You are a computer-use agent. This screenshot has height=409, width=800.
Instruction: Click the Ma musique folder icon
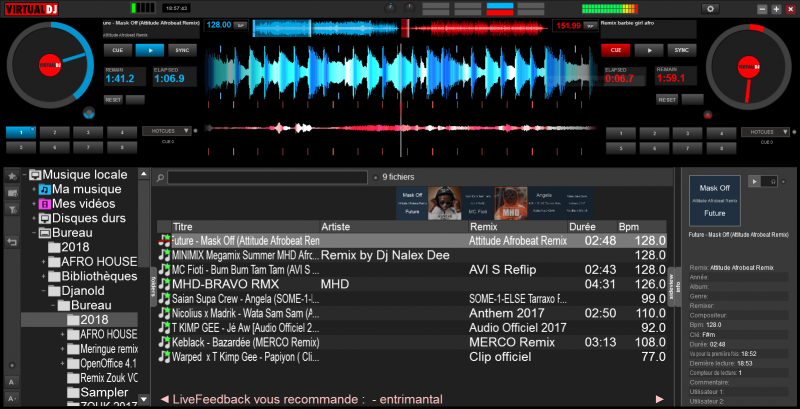(45, 190)
